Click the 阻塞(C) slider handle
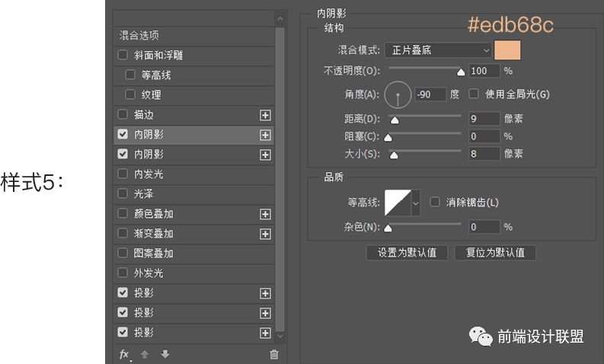 click(388, 138)
